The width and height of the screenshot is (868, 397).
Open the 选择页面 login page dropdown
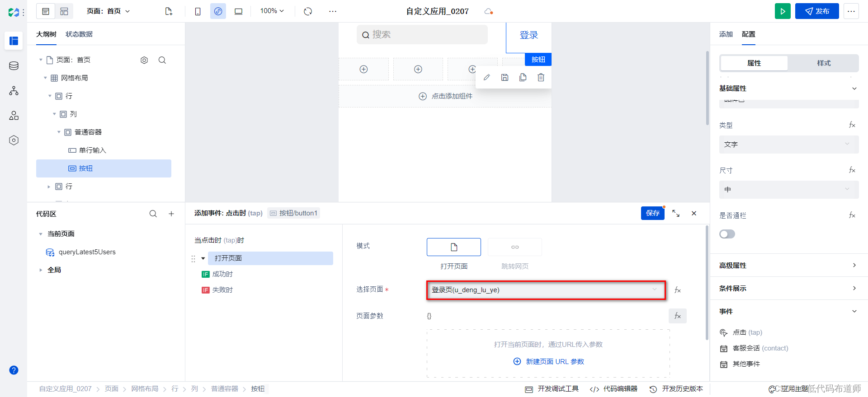(546, 290)
